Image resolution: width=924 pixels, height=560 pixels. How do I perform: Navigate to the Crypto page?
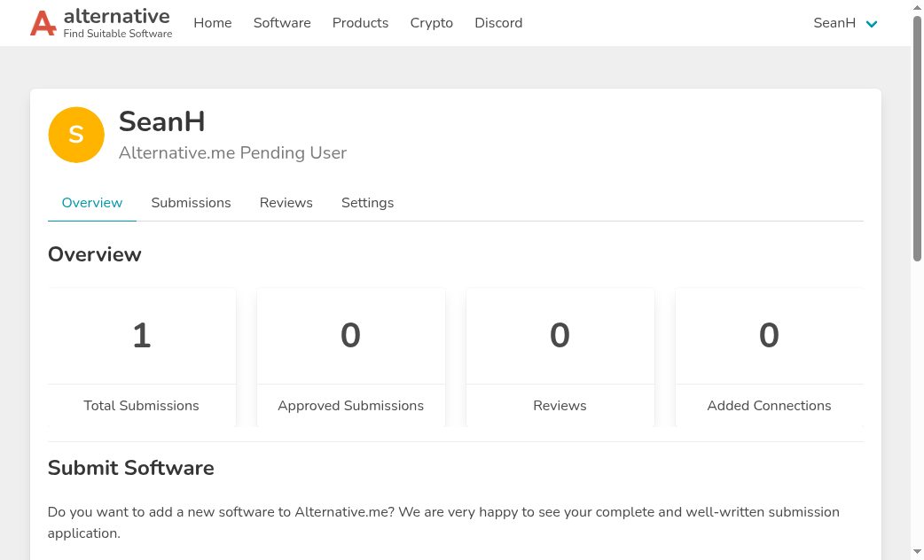pos(431,23)
